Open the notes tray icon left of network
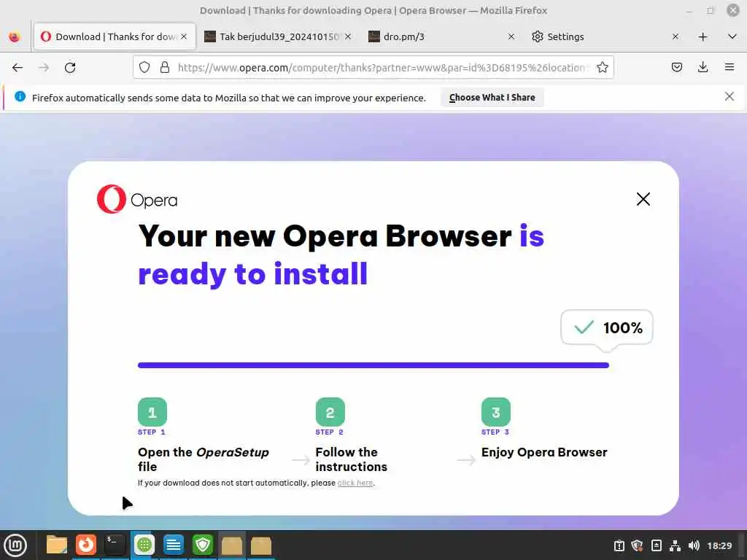Screen dimensions: 747x560 656,545
